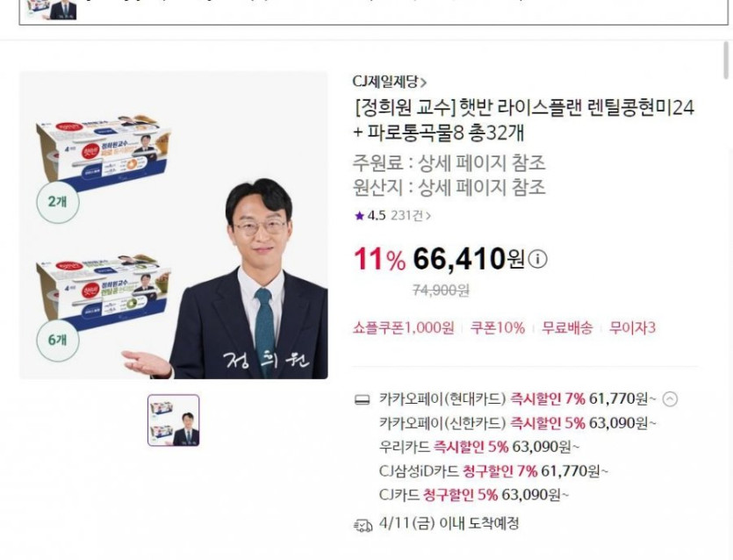
Task: Click the vertical scrollbar on right edge
Action: (x=726, y=60)
